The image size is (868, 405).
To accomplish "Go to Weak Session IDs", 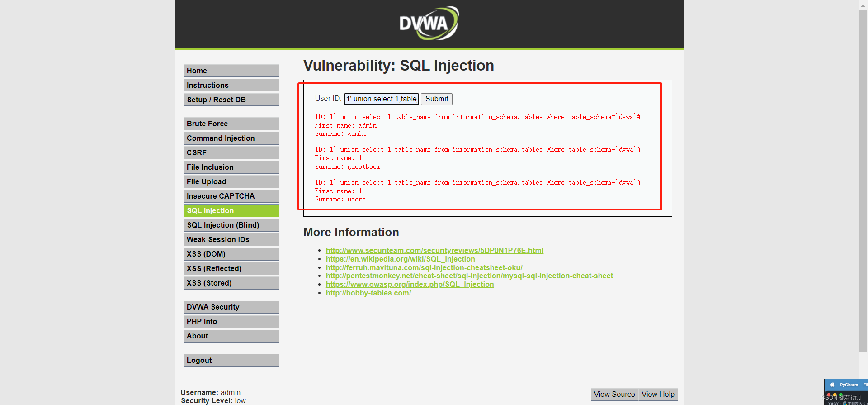I will pyautogui.click(x=231, y=239).
